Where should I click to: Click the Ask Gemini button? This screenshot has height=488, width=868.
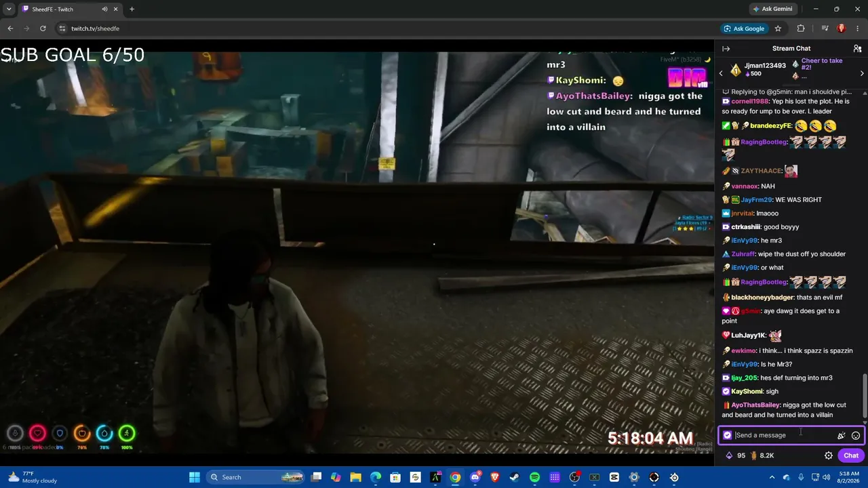[x=772, y=9]
